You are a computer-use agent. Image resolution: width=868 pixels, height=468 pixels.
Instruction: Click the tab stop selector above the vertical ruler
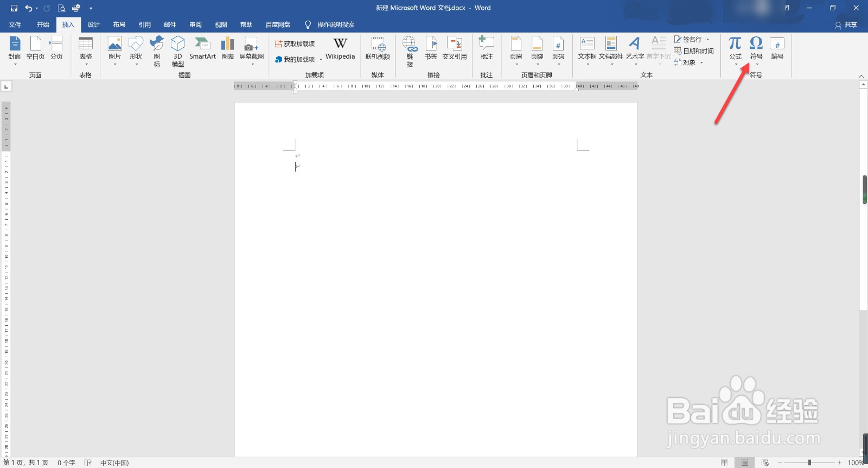[x=6, y=86]
